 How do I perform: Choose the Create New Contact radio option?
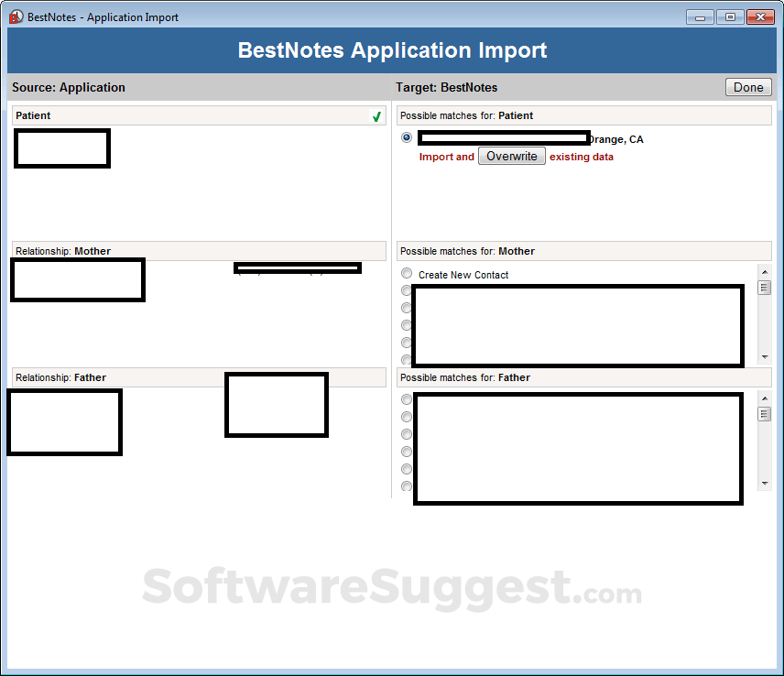click(407, 274)
